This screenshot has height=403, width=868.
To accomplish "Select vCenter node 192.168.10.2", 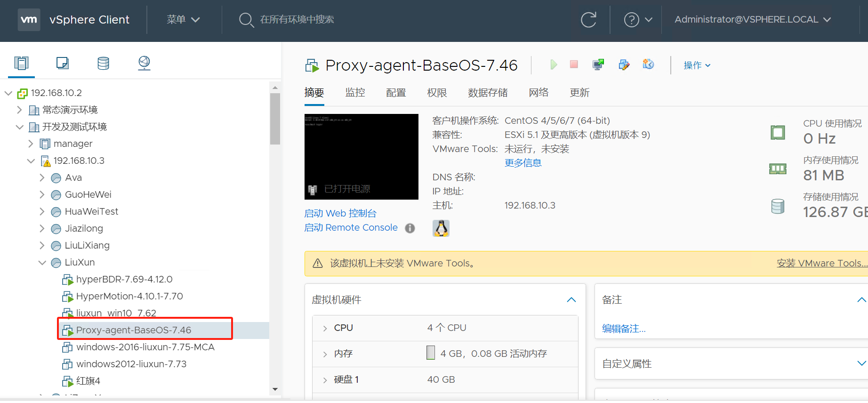I will tap(56, 93).
